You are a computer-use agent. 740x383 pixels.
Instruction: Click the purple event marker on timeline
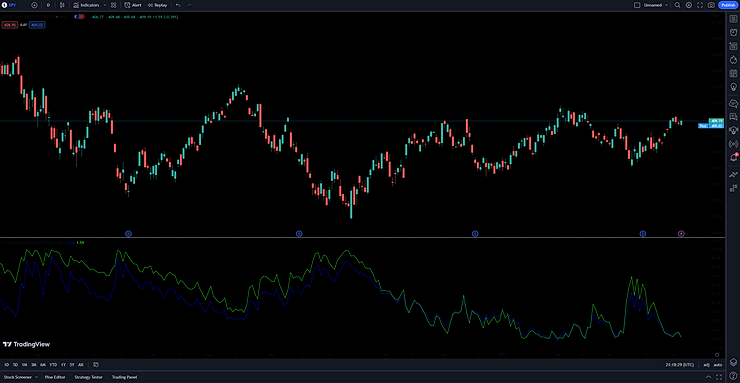coord(681,233)
